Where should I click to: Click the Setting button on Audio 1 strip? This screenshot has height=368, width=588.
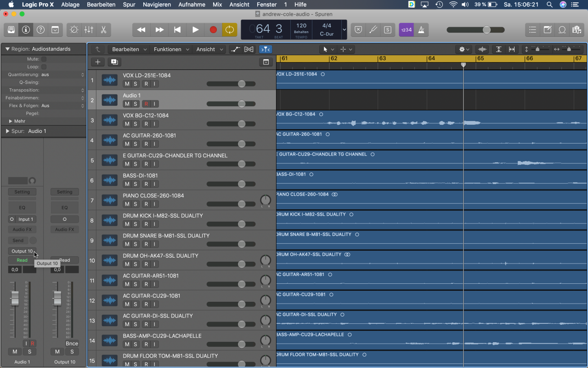[22, 192]
